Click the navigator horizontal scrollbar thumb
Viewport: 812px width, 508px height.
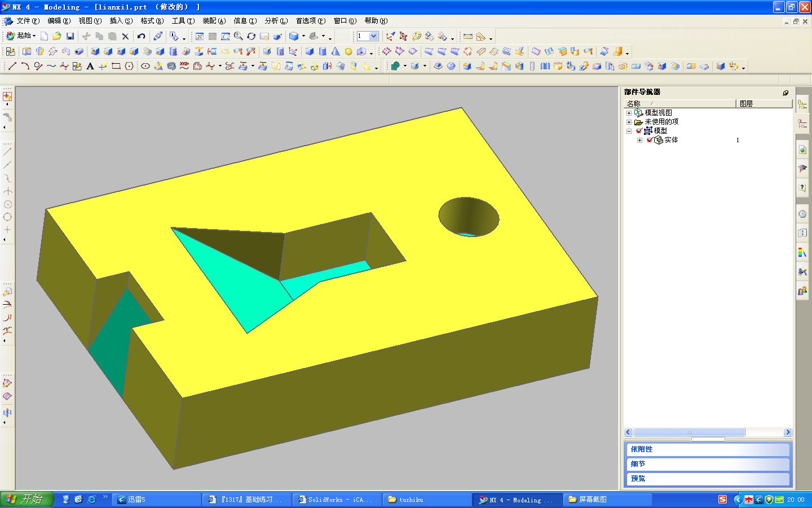pos(689,432)
